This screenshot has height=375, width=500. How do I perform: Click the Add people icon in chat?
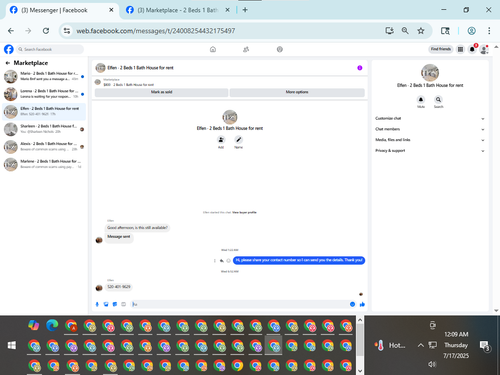click(221, 140)
